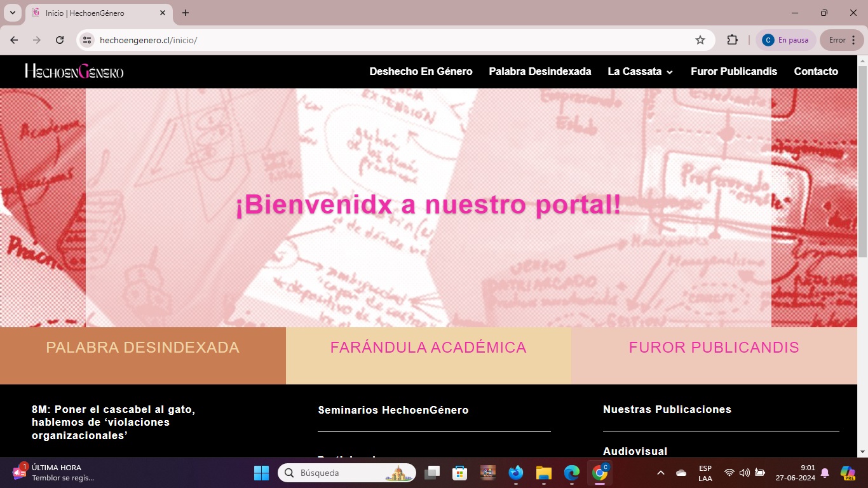Click the scrollbar up arrow

[862, 61]
